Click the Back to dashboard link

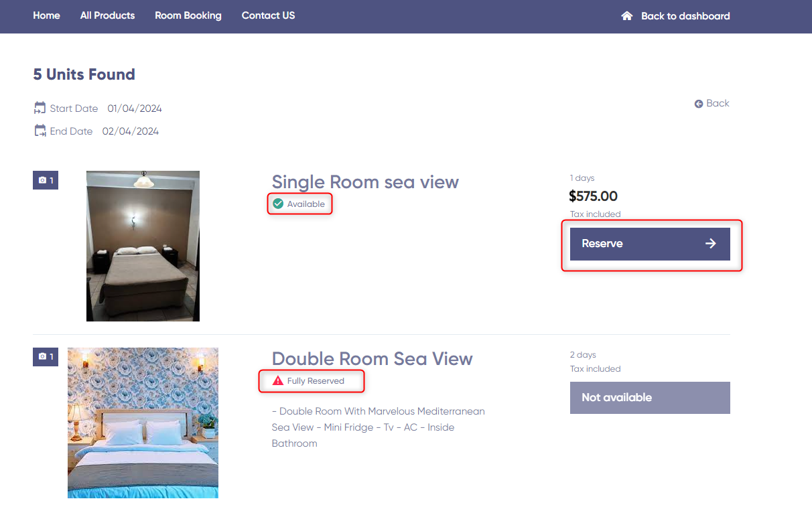685,16
